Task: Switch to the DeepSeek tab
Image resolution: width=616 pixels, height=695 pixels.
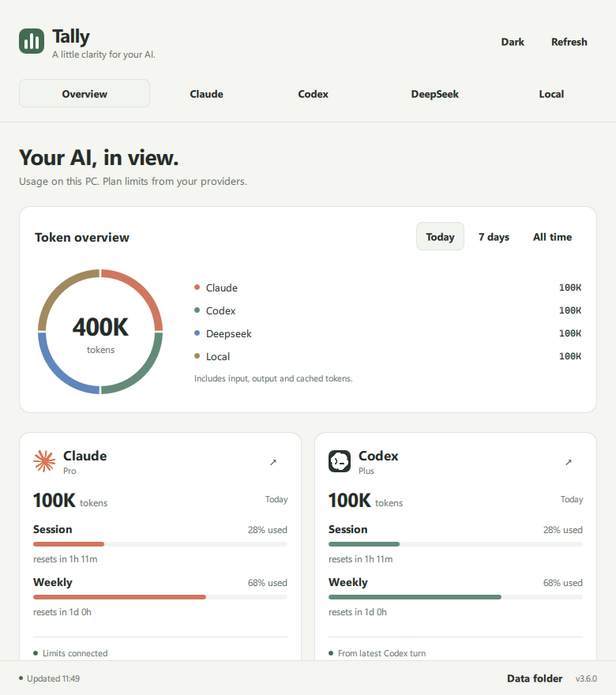Action: click(434, 94)
